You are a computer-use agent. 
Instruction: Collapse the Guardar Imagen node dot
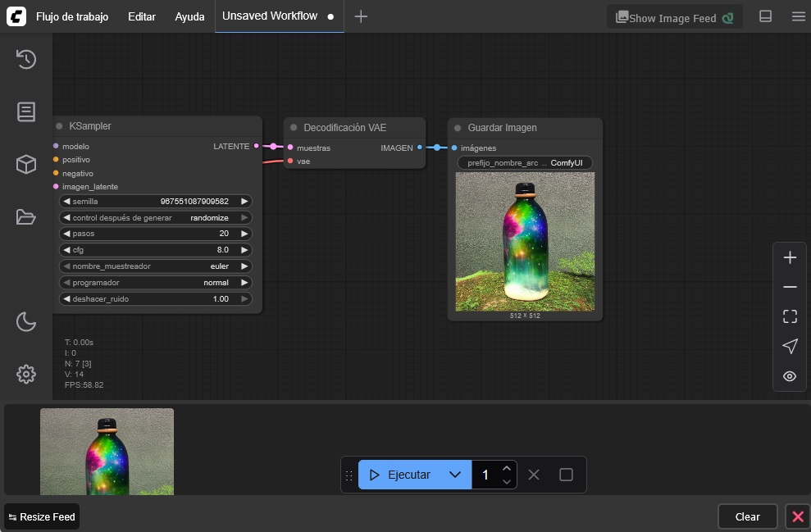click(458, 128)
